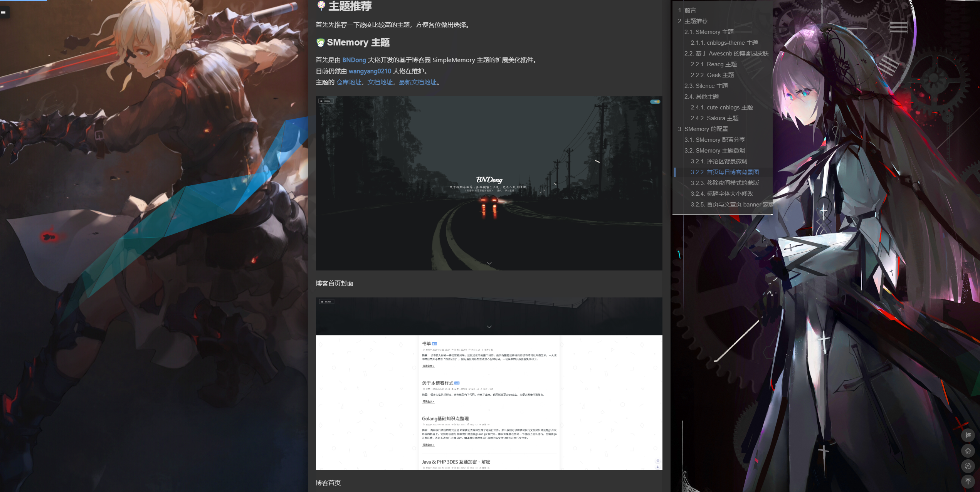Open the hamburger menu at top-left
980x492 pixels.
[3, 12]
